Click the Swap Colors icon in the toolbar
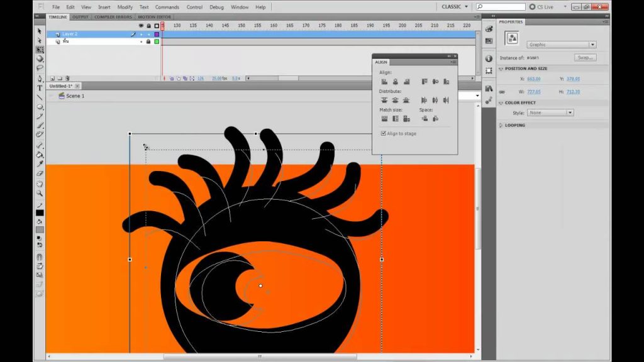The image size is (644, 362). point(40,244)
